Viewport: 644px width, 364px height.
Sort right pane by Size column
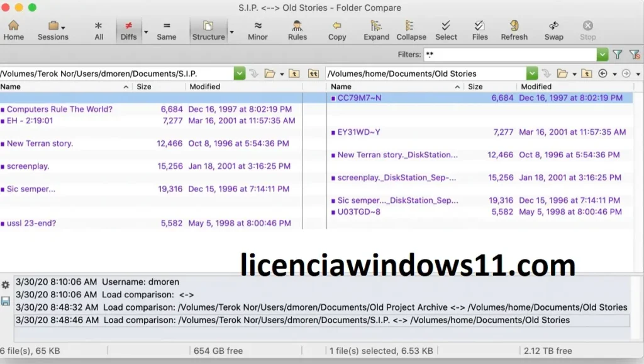pos(491,87)
